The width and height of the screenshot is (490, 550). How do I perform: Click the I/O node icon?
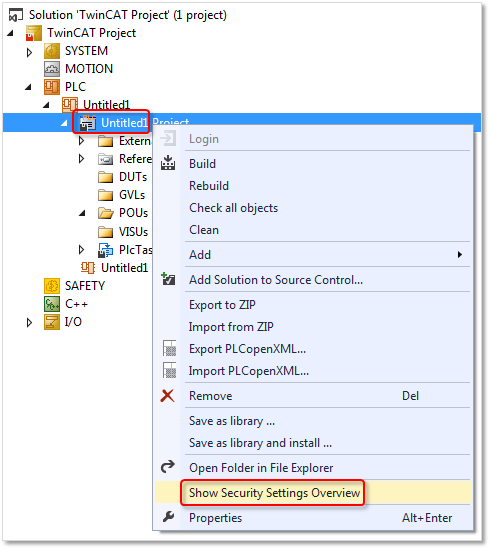(x=52, y=322)
